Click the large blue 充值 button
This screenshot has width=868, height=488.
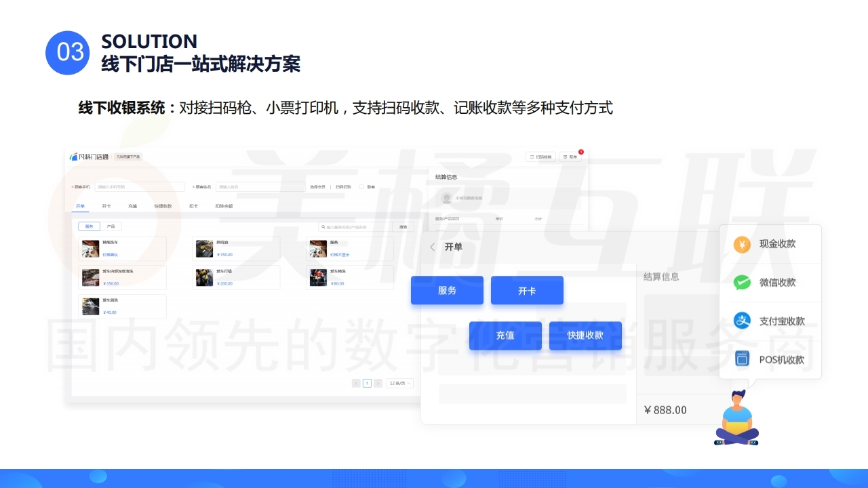(x=505, y=335)
